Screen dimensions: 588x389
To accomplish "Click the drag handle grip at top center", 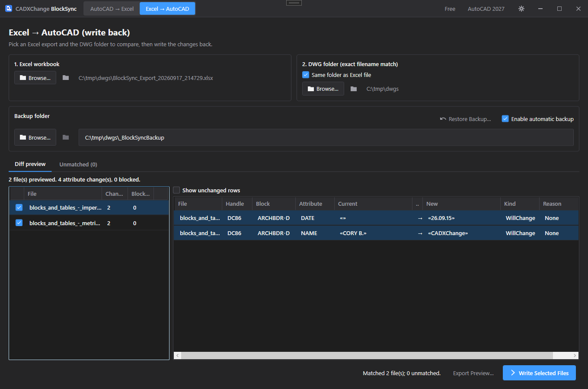I will (x=294, y=3).
